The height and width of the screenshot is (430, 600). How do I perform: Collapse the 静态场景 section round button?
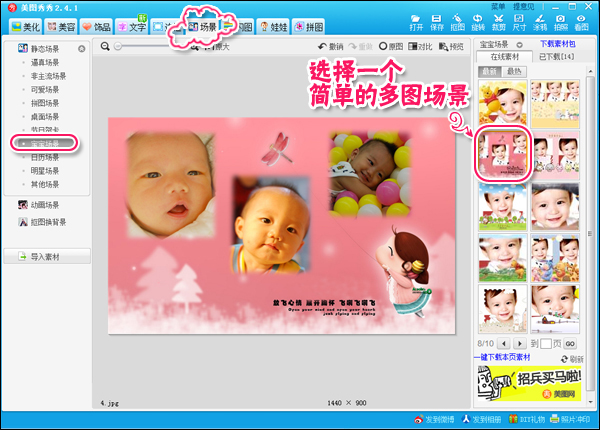point(82,49)
